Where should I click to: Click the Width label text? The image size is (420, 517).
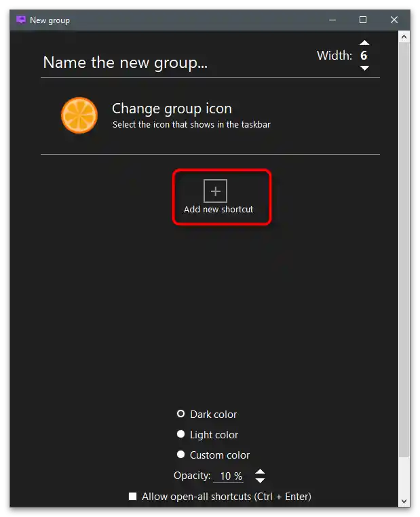(335, 56)
